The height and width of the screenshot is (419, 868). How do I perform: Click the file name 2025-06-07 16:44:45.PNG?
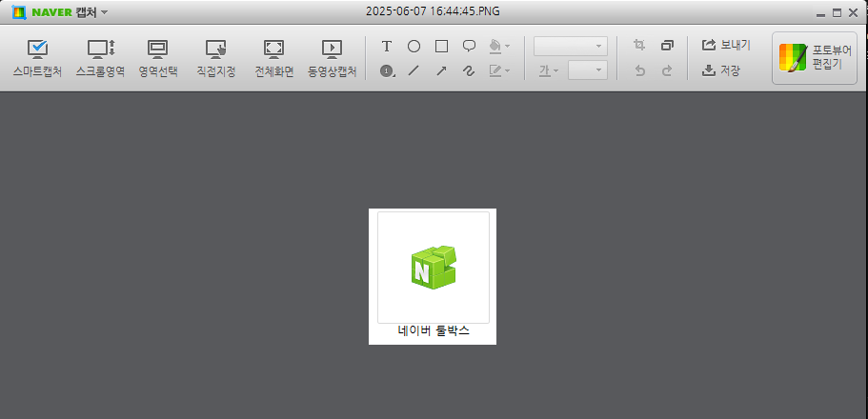433,11
